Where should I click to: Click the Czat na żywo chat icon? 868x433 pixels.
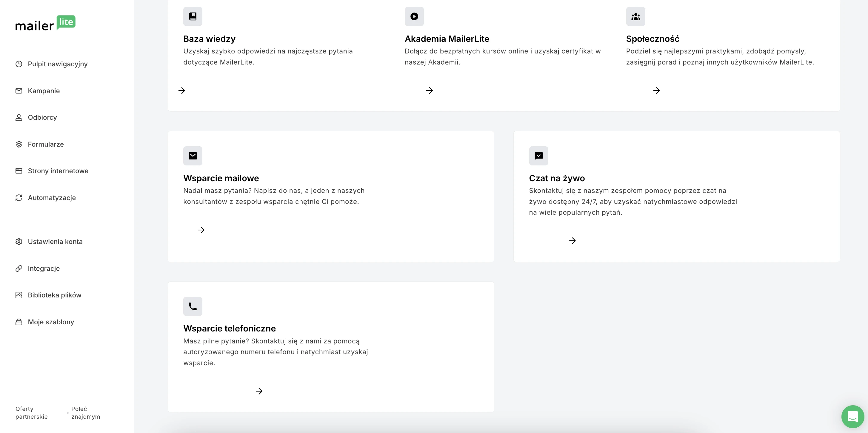[538, 156]
